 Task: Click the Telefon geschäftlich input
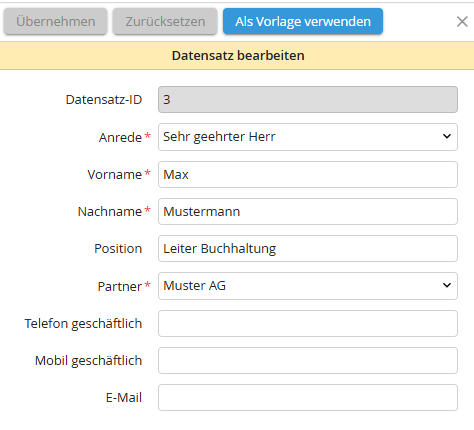click(308, 323)
